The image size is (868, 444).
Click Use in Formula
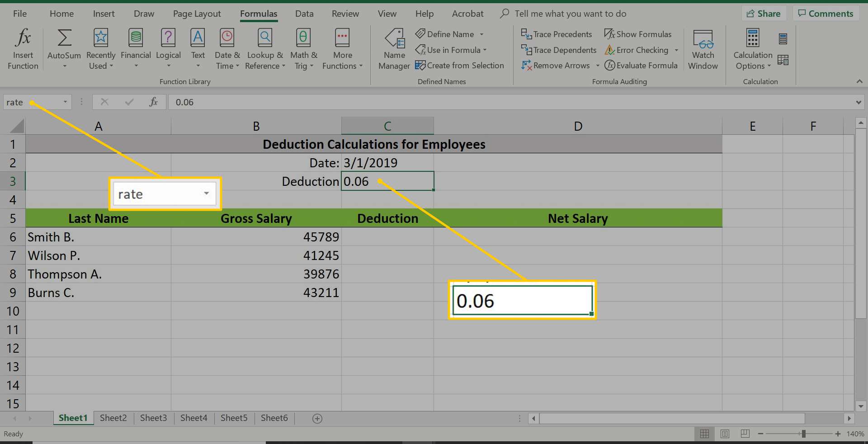451,50
